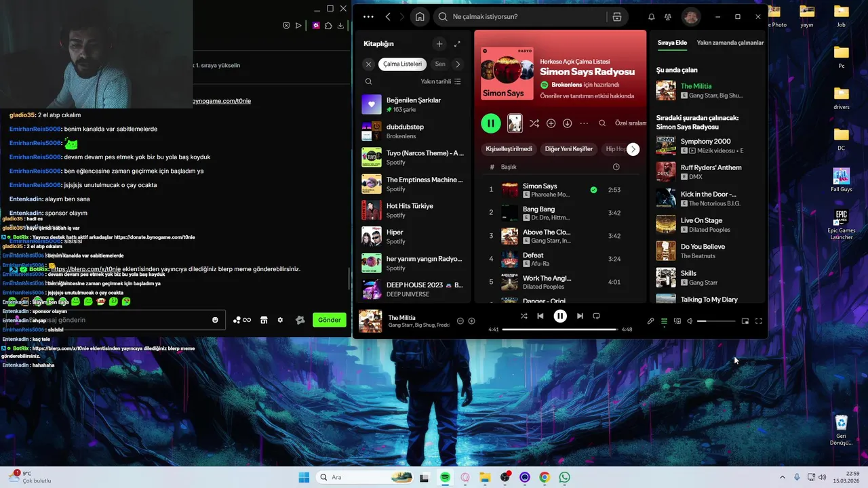Add Simon Says Radyosu to library

[x=551, y=123]
